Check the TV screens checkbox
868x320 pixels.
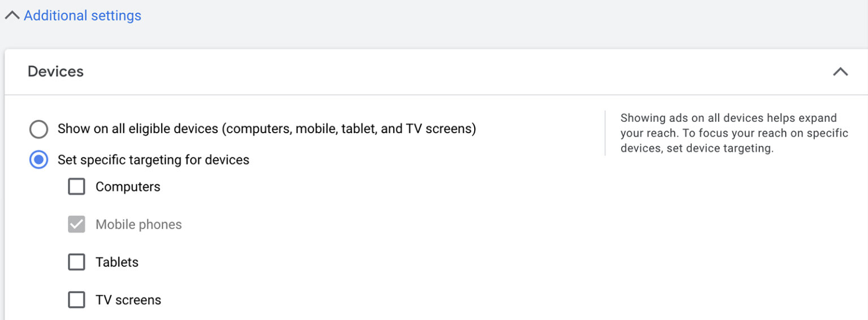pos(76,300)
